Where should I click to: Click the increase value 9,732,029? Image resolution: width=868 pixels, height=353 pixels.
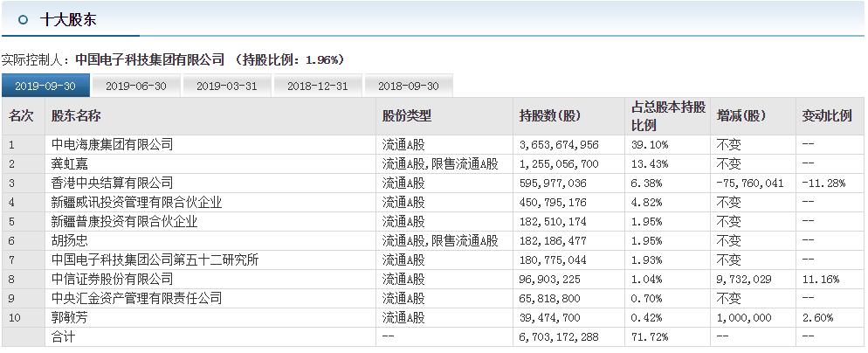[743, 280]
